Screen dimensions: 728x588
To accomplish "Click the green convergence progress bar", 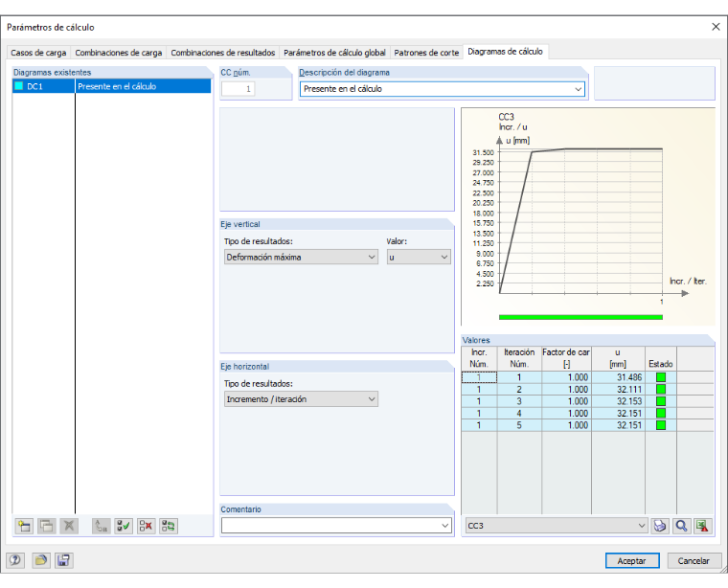I will coord(580,317).
